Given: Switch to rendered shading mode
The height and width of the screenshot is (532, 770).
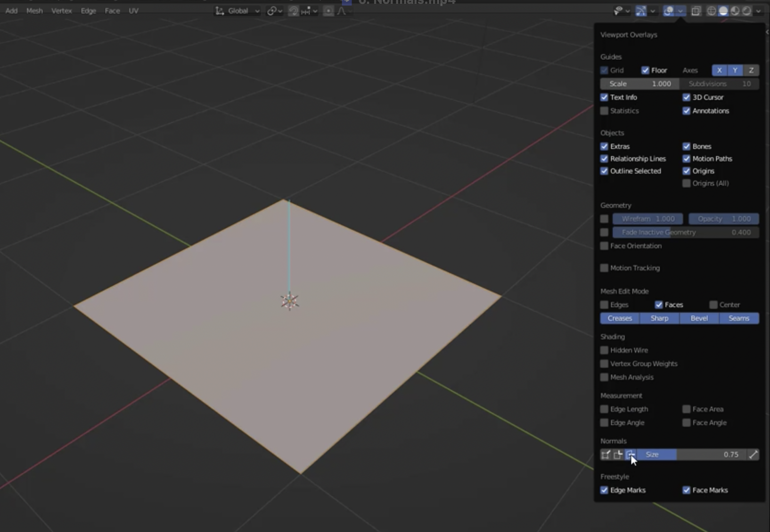Looking at the screenshot, I should (x=747, y=11).
